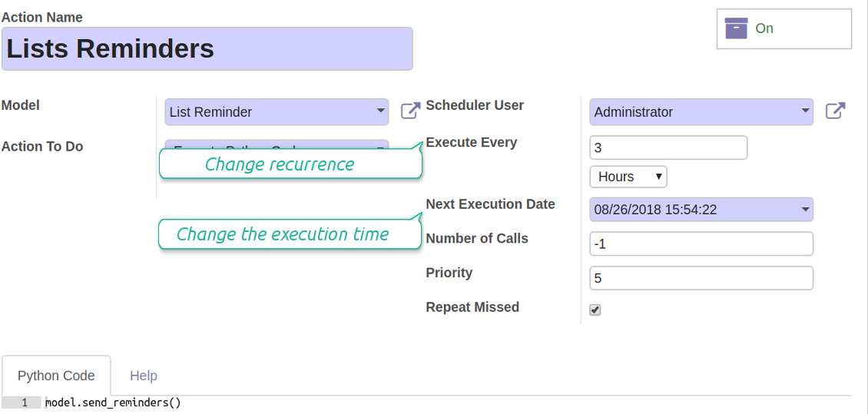Click the Priority input field
Viewport: 868px width, 414px height.
click(701, 278)
